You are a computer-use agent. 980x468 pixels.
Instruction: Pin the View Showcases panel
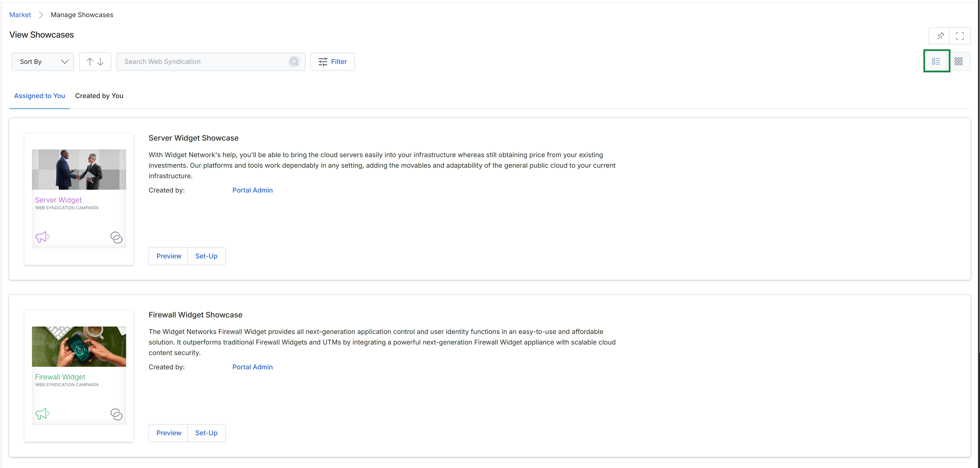point(940,36)
